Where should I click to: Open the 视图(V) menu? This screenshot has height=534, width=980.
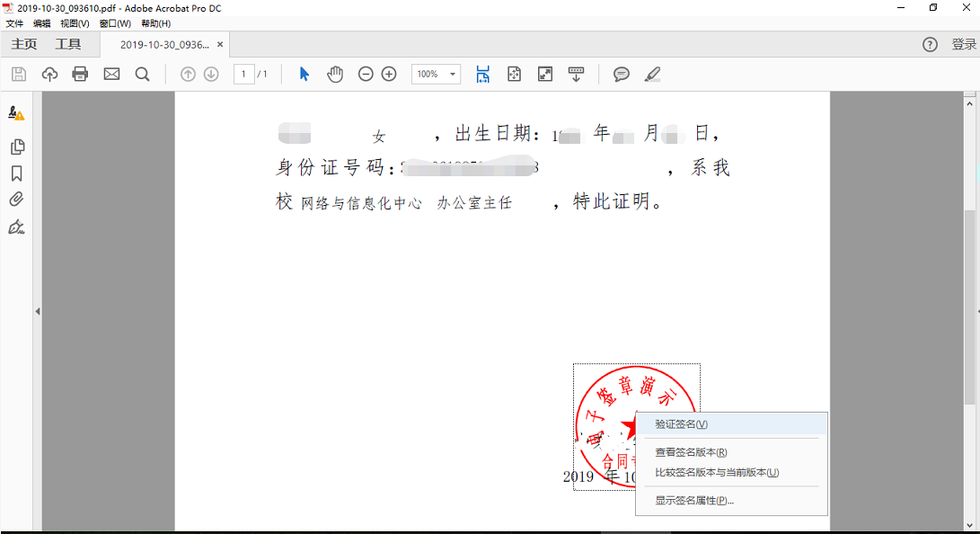tap(75, 23)
